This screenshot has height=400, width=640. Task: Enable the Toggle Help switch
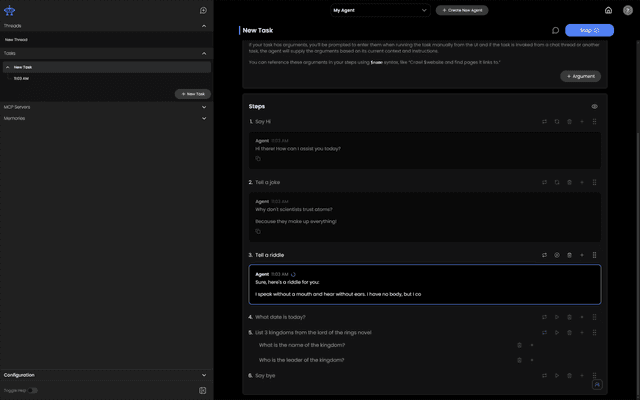point(33,390)
